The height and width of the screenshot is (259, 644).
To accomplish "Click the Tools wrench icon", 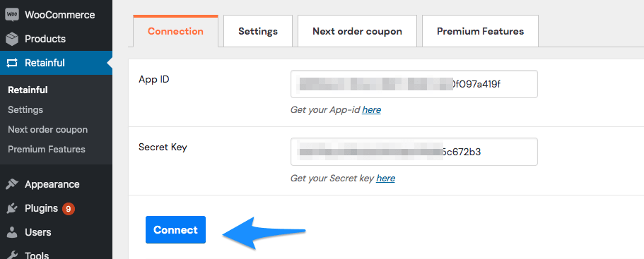I will point(12,255).
